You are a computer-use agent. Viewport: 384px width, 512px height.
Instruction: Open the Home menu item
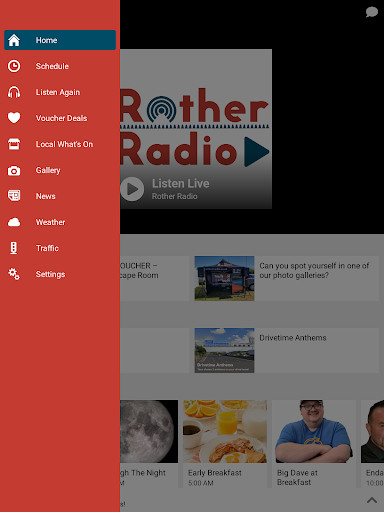click(60, 40)
